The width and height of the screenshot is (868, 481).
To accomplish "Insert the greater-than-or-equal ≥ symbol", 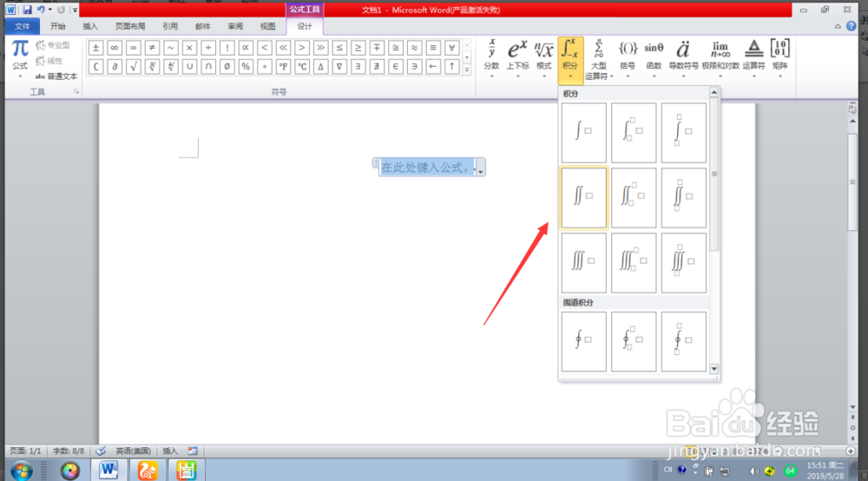I will point(358,48).
